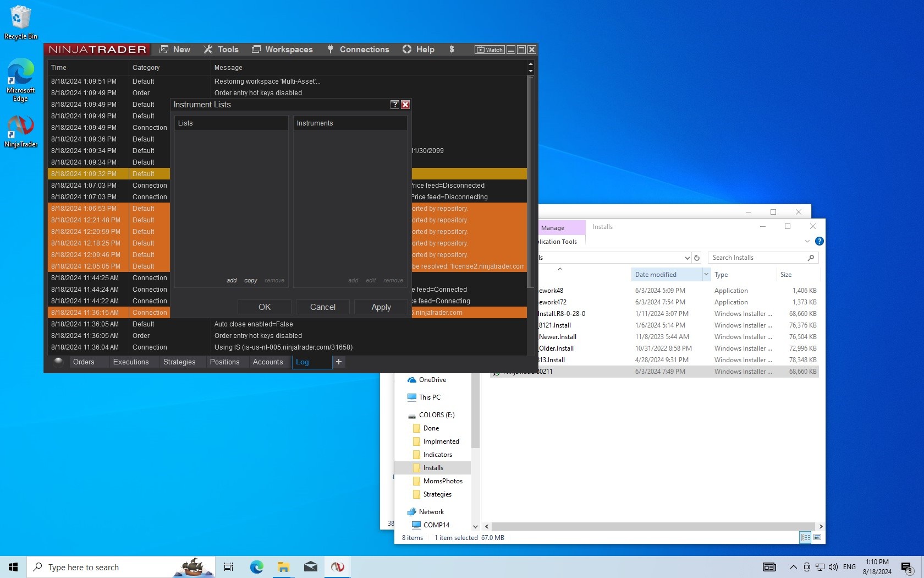The image size is (924, 578).
Task: Click the File Explorer blue help icon
Action: coord(819,241)
